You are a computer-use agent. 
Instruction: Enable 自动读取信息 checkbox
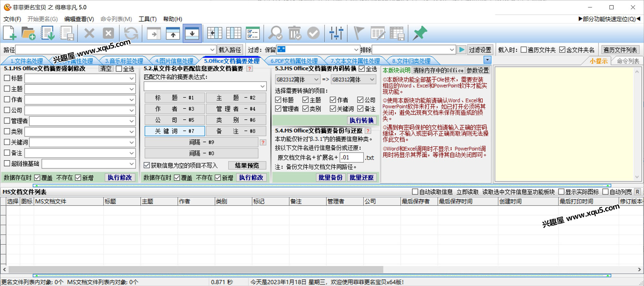(x=415, y=192)
